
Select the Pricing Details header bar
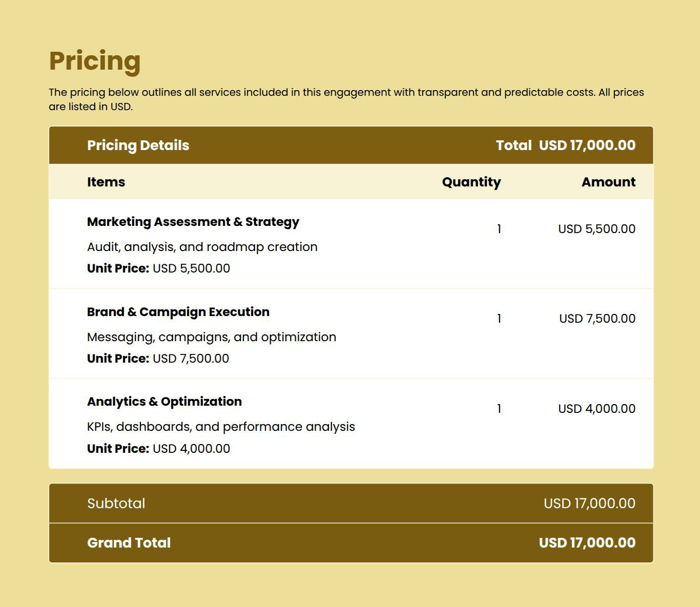tap(138, 145)
